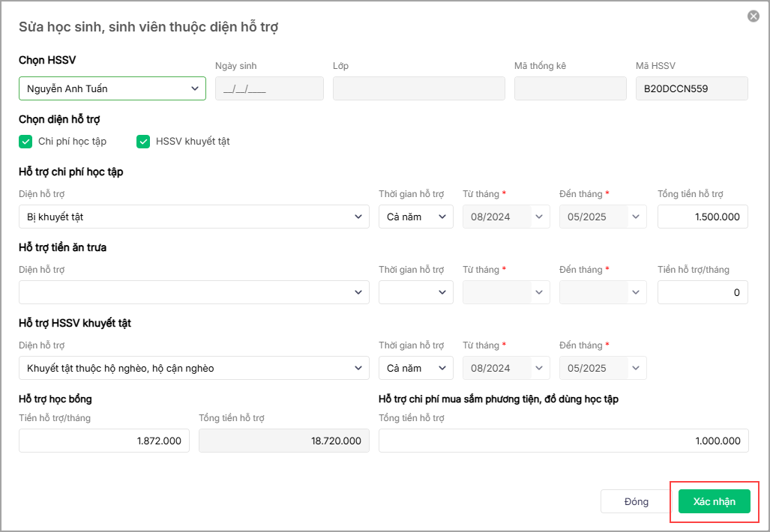The width and height of the screenshot is (770, 532).
Task: Toggle the HSSV khuyết tật checkbox
Action: coord(143,141)
